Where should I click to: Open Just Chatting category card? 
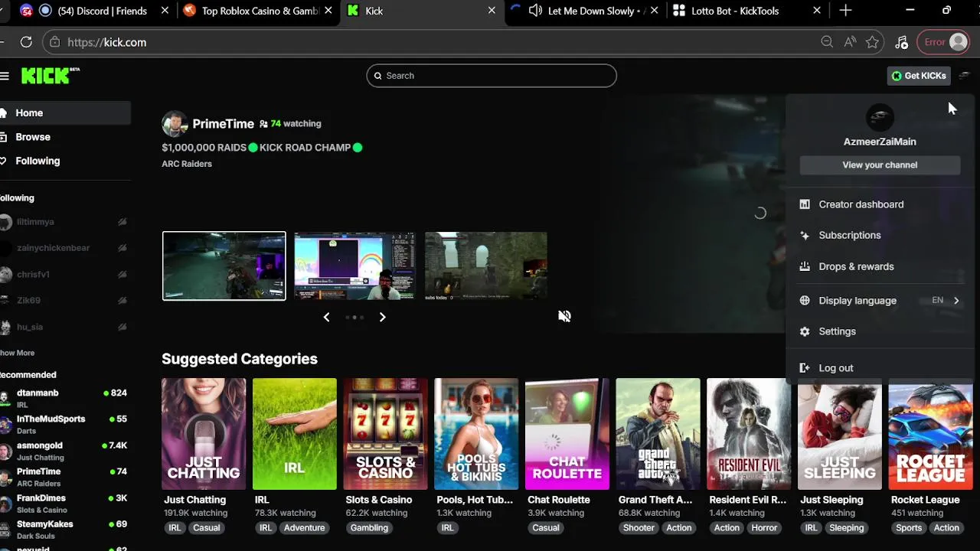click(204, 434)
